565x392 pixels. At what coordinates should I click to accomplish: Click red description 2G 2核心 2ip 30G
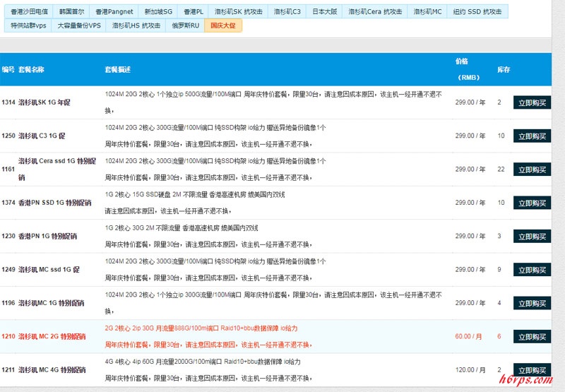[x=208, y=336]
